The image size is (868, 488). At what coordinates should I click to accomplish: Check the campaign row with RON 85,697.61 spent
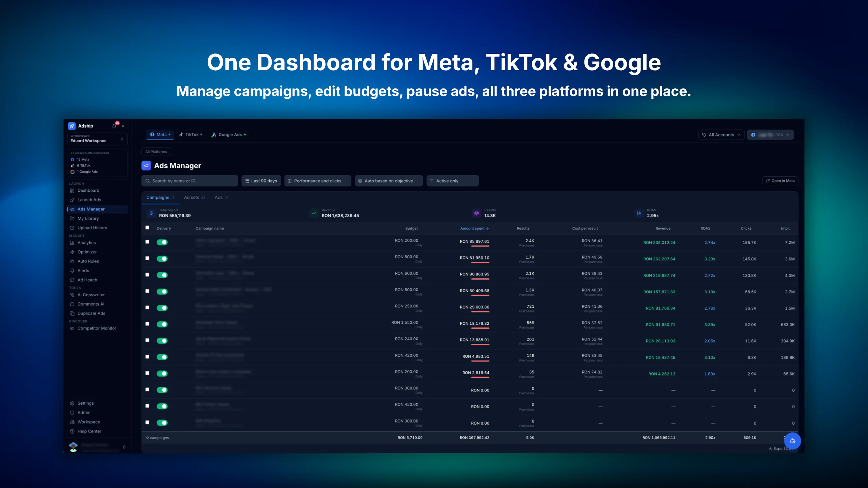147,242
